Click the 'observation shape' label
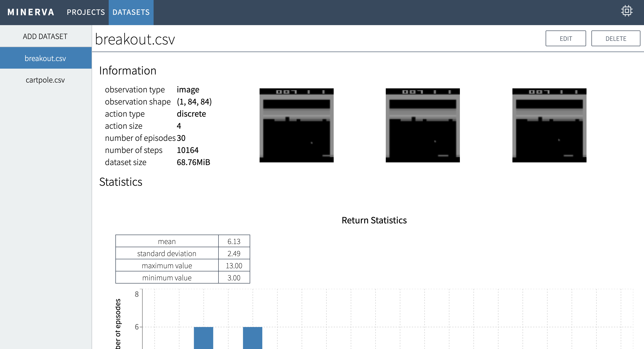 [x=138, y=102]
